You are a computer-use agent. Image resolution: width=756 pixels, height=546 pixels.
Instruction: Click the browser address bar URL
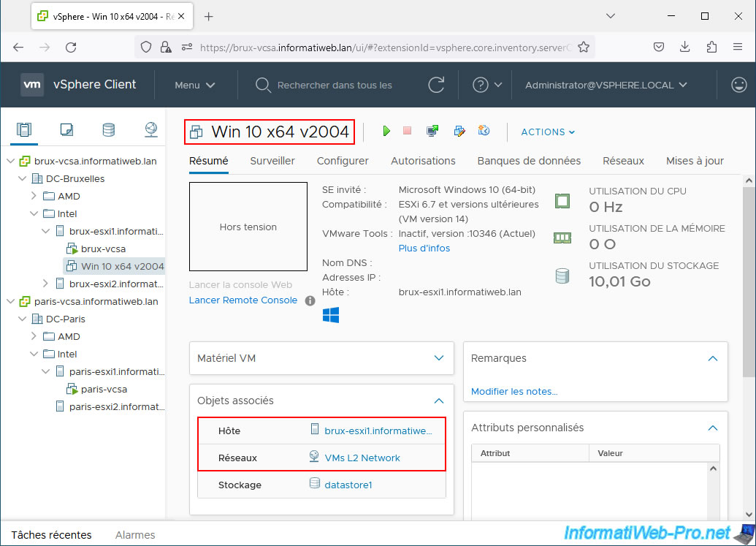[385, 48]
